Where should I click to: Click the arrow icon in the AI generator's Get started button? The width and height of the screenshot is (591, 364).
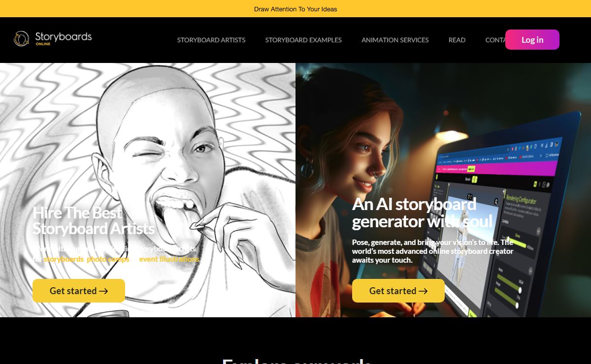coord(423,291)
